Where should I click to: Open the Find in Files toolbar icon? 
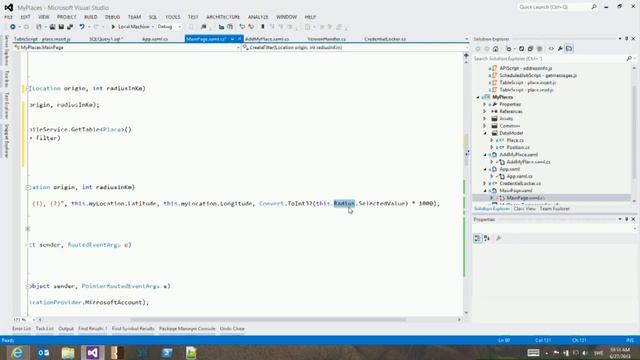pos(203,27)
